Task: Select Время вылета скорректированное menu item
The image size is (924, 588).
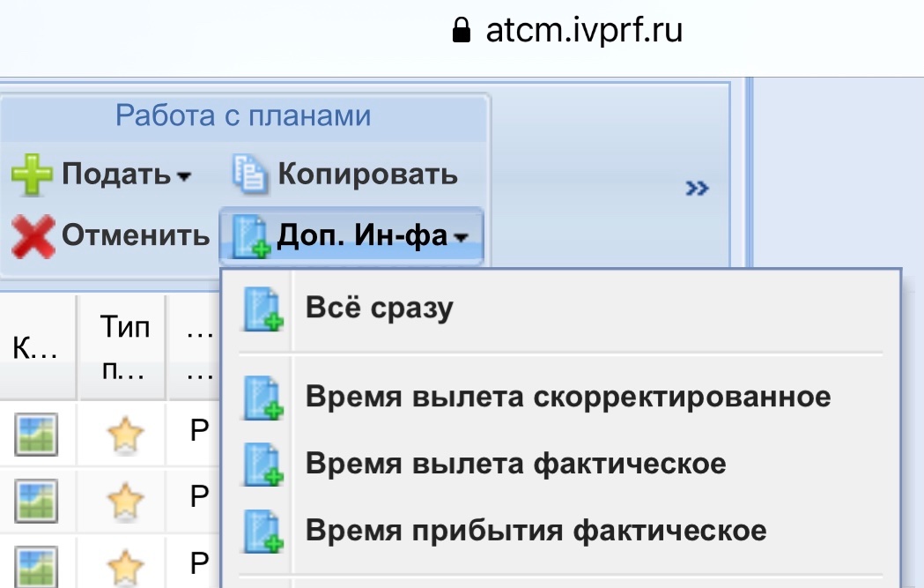Action: 567,397
